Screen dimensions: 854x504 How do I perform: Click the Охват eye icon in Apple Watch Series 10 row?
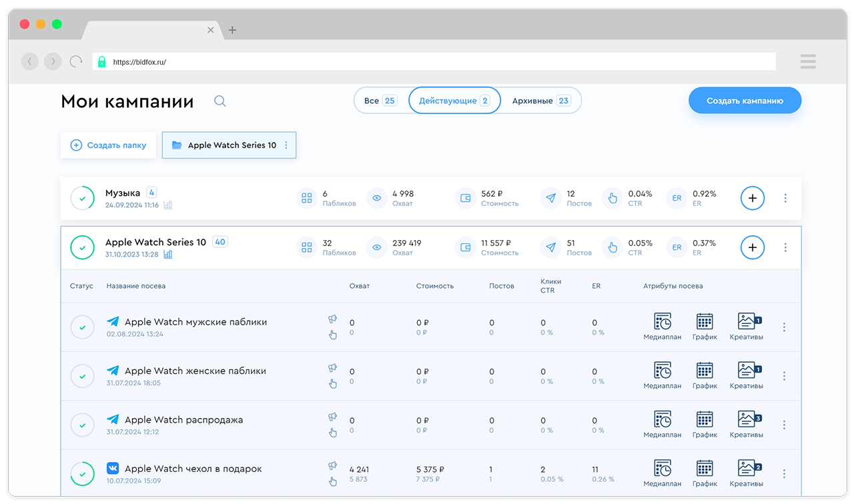(377, 247)
